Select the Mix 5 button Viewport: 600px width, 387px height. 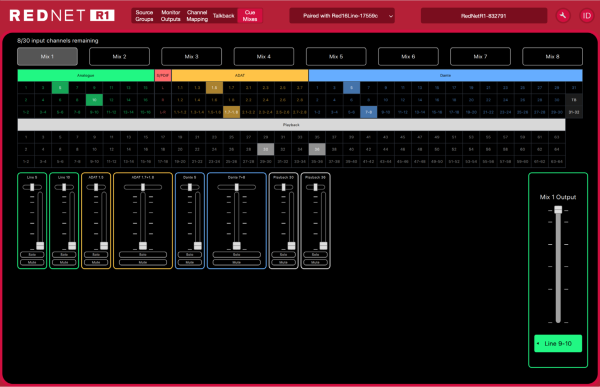tap(336, 57)
